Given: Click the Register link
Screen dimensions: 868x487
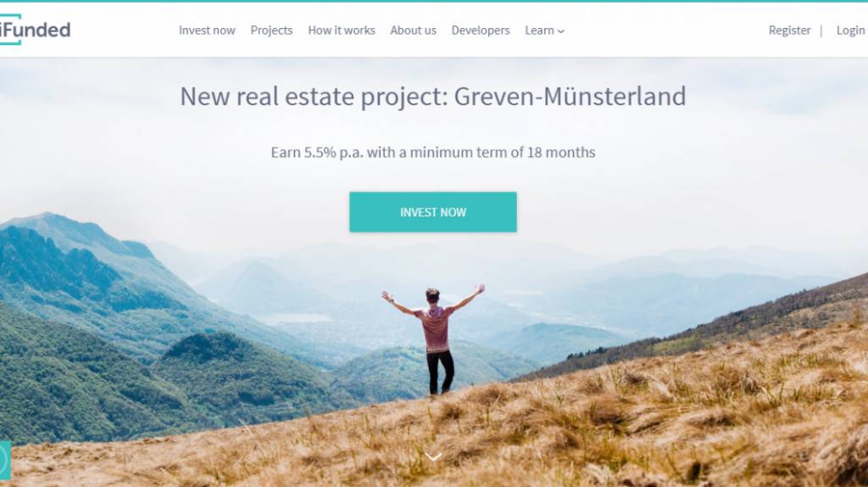Looking at the screenshot, I should (x=789, y=31).
